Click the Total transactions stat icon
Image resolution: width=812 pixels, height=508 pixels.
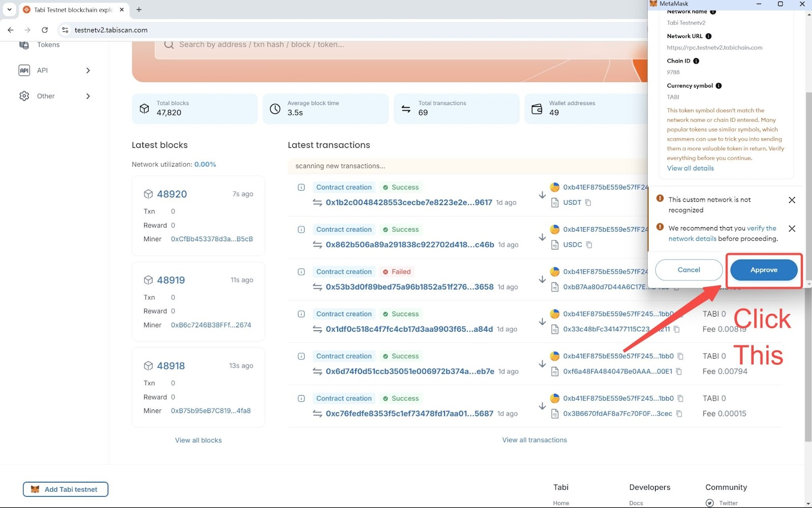pos(406,109)
